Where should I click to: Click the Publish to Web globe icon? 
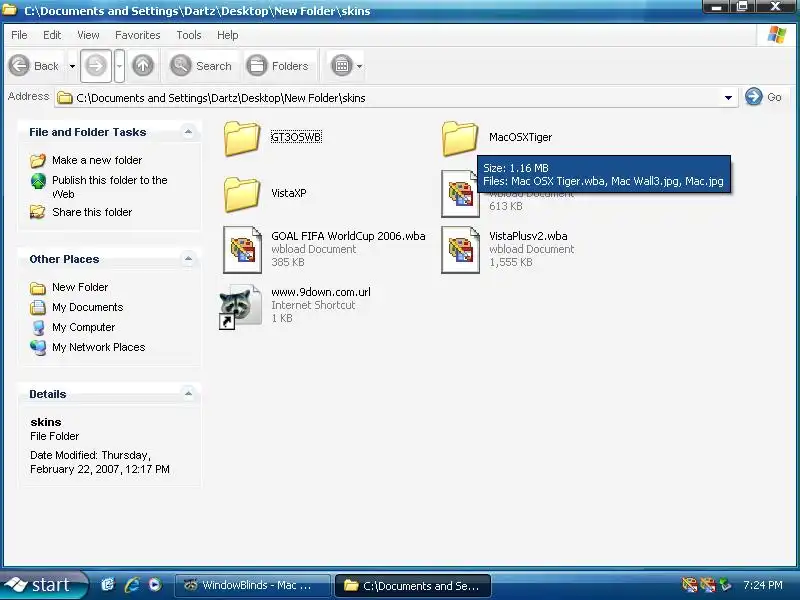click(38, 181)
